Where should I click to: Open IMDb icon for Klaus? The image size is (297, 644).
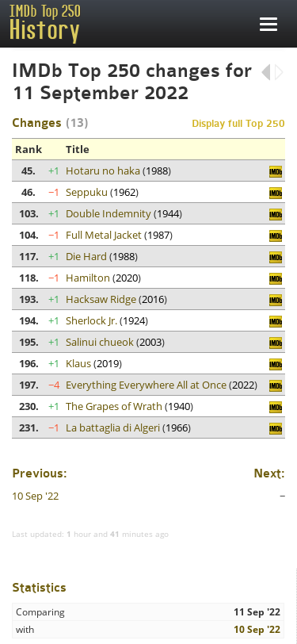coord(276,364)
